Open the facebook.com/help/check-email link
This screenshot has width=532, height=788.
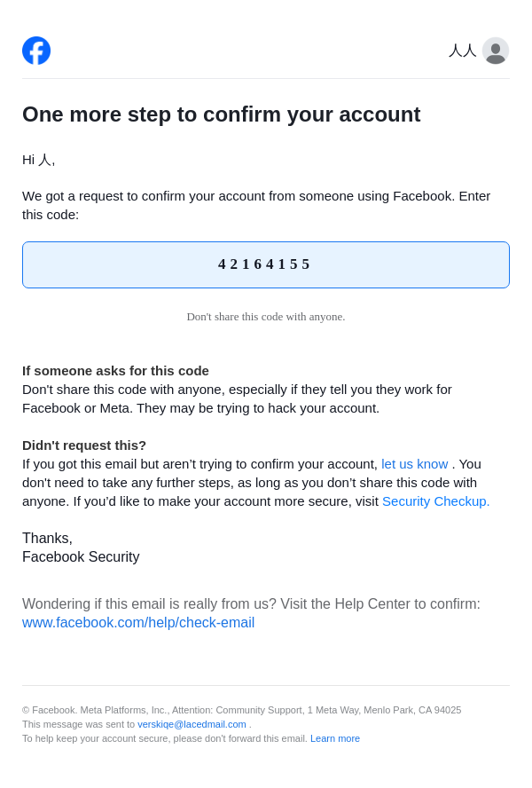138,622
